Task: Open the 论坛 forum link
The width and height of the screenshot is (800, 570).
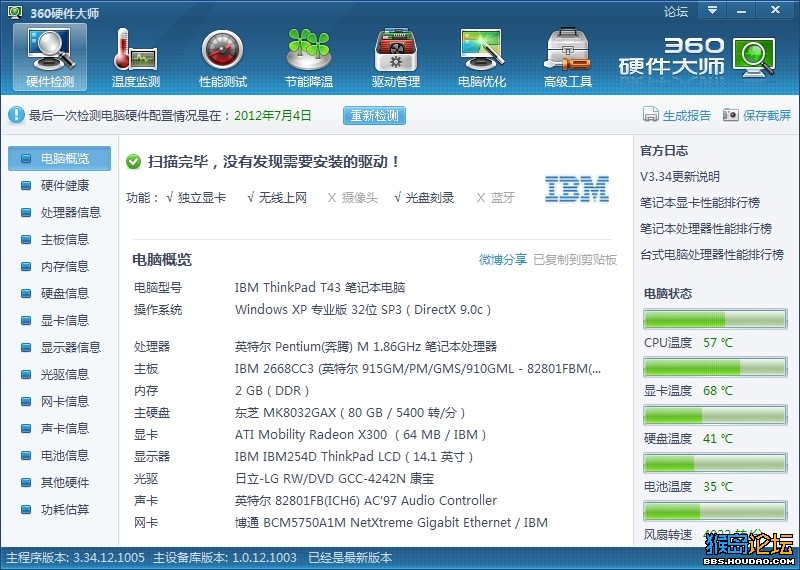Action: [676, 11]
